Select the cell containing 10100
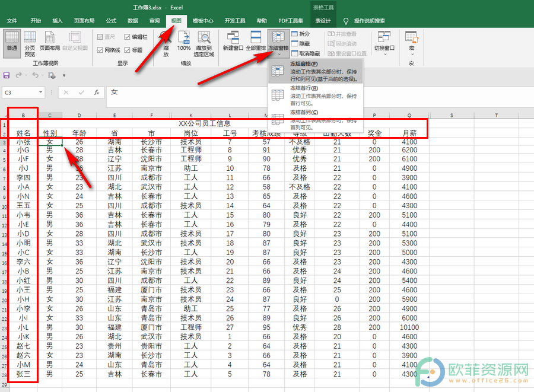 (x=409, y=327)
